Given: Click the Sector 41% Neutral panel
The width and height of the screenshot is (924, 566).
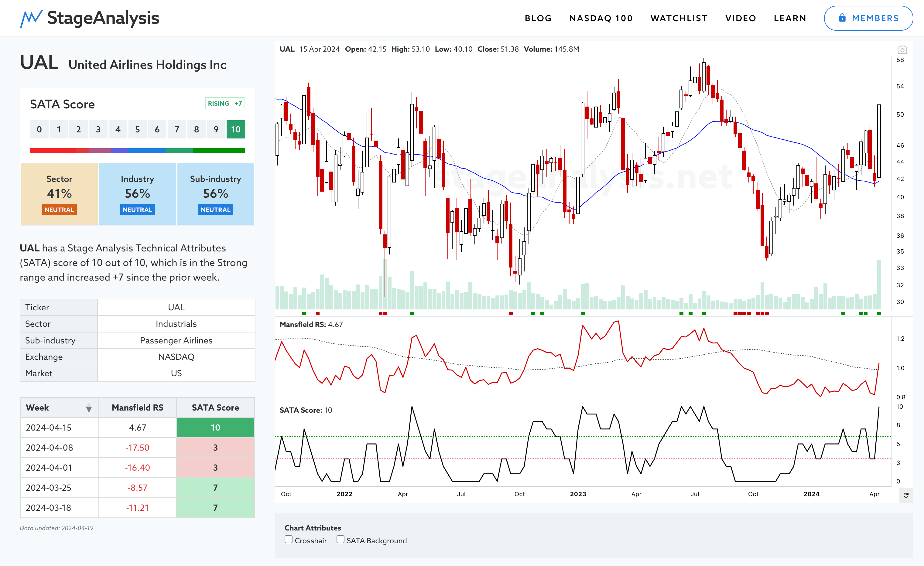Looking at the screenshot, I should [x=59, y=194].
